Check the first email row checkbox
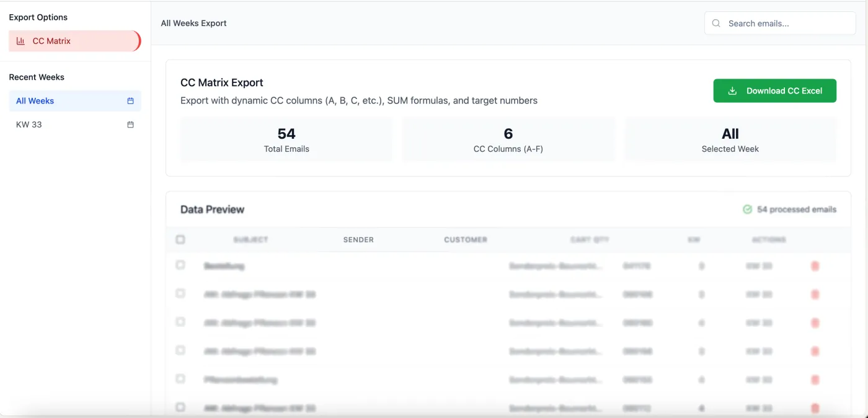This screenshot has height=418, width=868. 180,265
